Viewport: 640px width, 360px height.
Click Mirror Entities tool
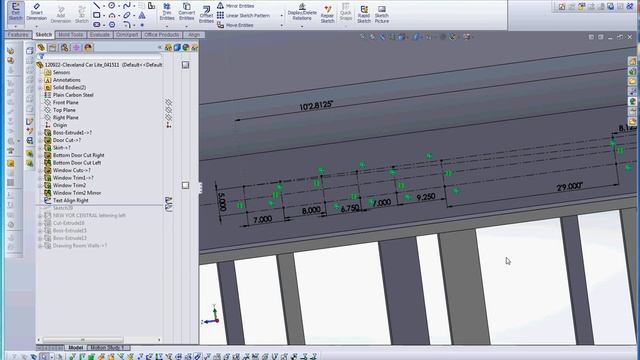point(236,6)
